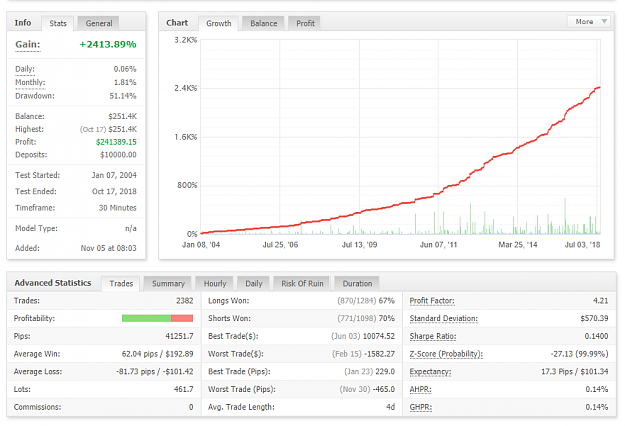Screen dimensions: 625x426
Task: Click Shorts Won value 70%
Action: (387, 318)
